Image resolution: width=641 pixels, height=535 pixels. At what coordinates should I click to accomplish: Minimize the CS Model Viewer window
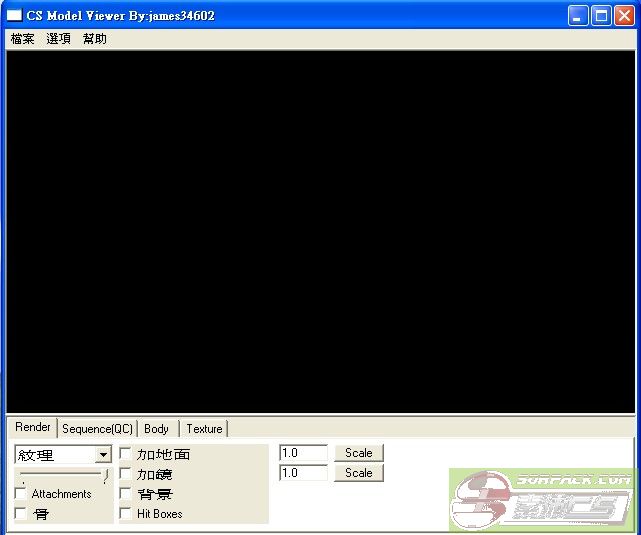tap(579, 16)
